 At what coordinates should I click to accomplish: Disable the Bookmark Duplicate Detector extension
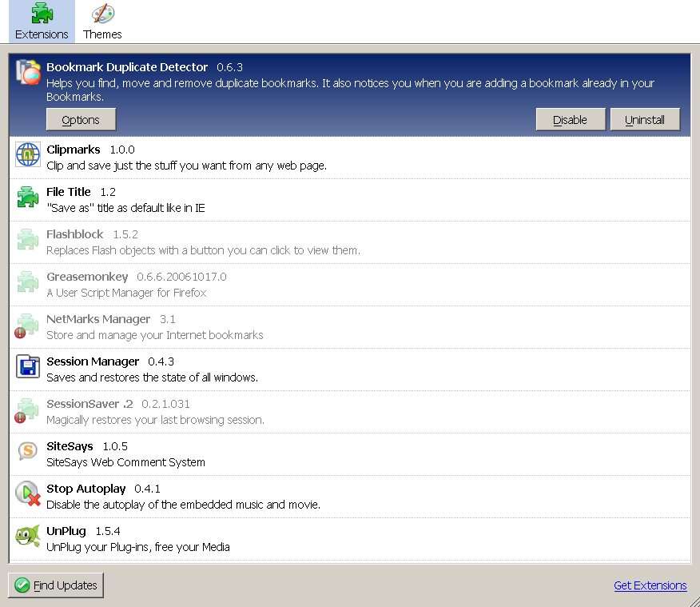570,120
